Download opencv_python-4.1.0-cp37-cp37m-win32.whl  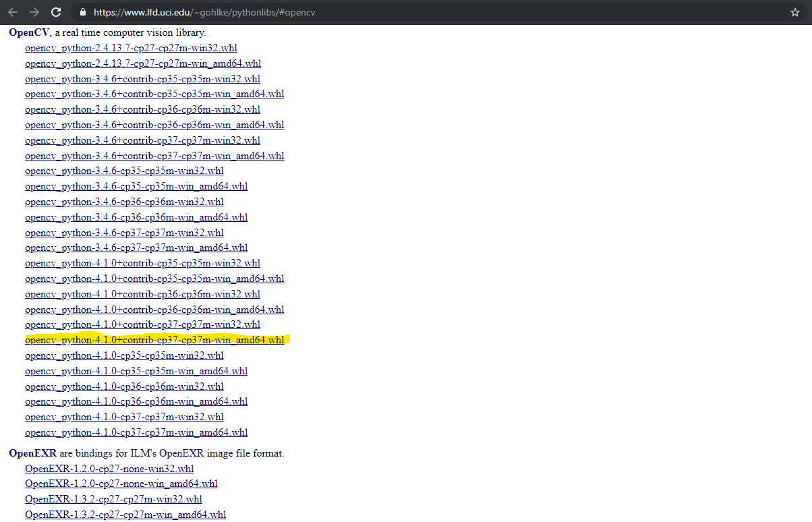pos(124,417)
